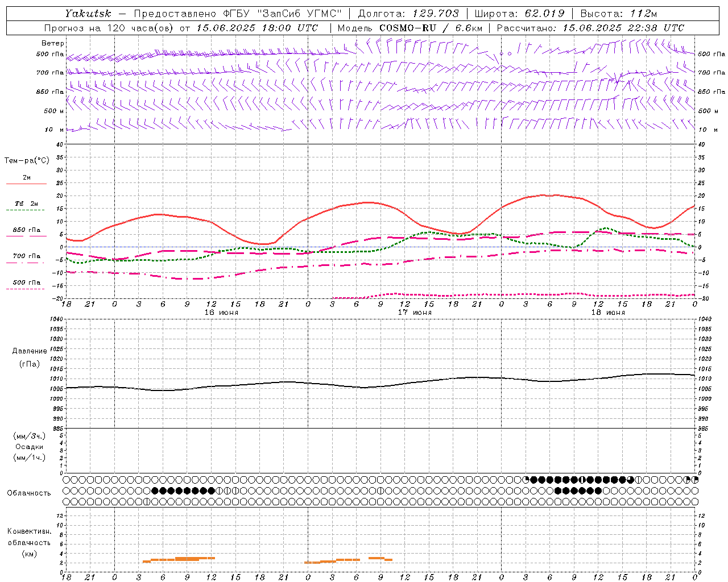Click the (км) unit label
This screenshot has width=728, height=582.
pos(29,554)
